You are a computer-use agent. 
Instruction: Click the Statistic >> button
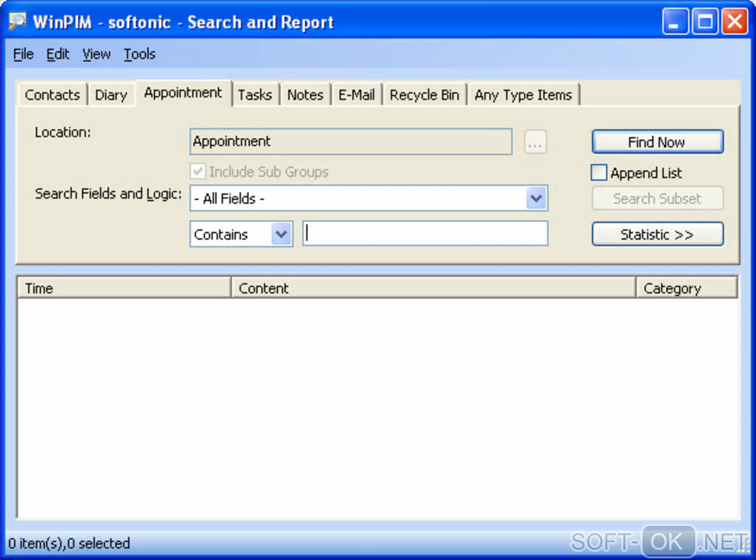(657, 234)
